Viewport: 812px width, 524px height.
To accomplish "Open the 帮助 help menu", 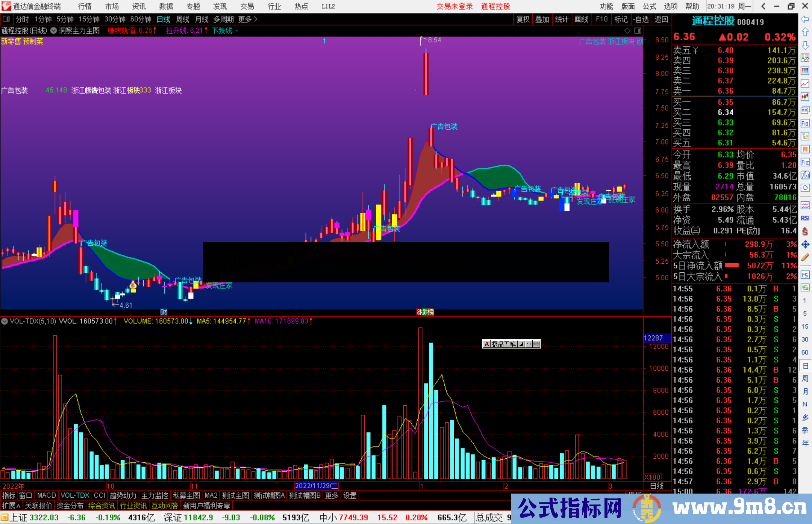I will (x=692, y=6).
